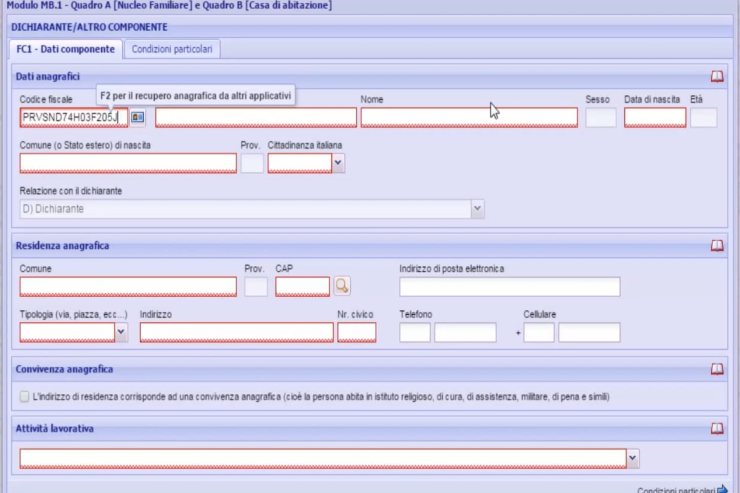
Task: Click the Condizioni particolari arrow icon at bottom
Action: 723,489
